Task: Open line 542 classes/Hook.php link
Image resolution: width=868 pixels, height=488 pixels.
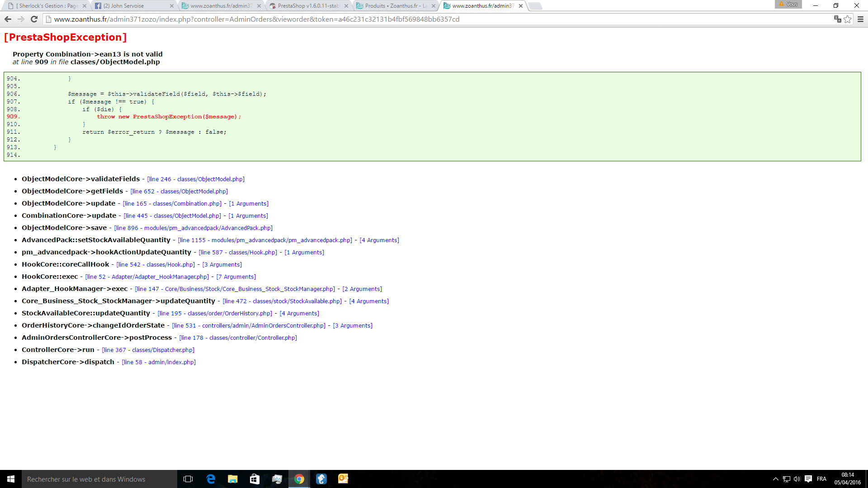Action: pyautogui.click(x=156, y=265)
